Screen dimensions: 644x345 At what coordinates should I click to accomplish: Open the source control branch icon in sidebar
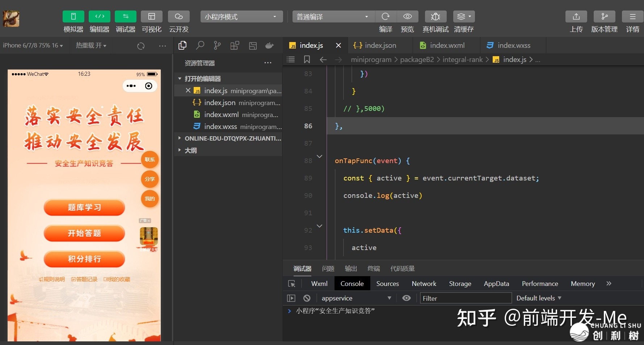pyautogui.click(x=217, y=45)
